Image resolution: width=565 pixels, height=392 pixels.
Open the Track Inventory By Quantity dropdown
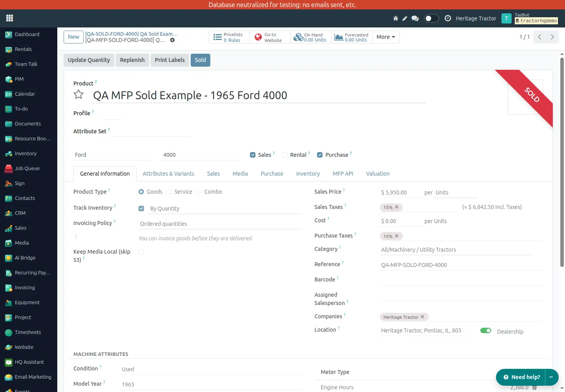tap(225, 209)
